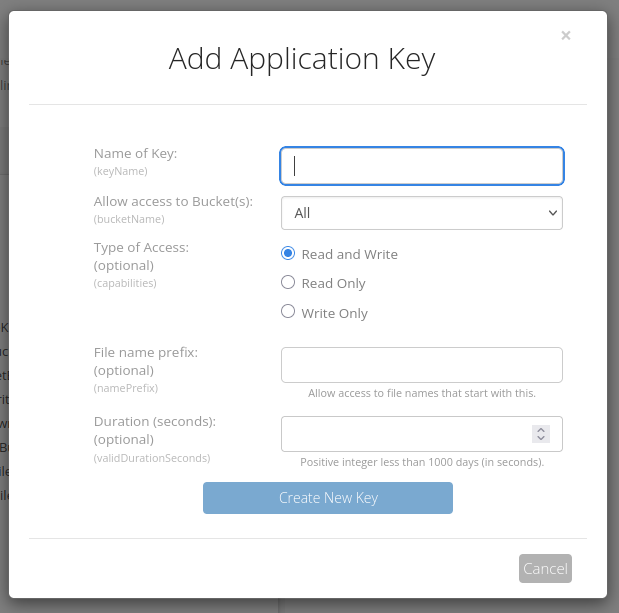The image size is (619, 613).
Task: Close the Add Application Key dialog
Action: point(565,36)
